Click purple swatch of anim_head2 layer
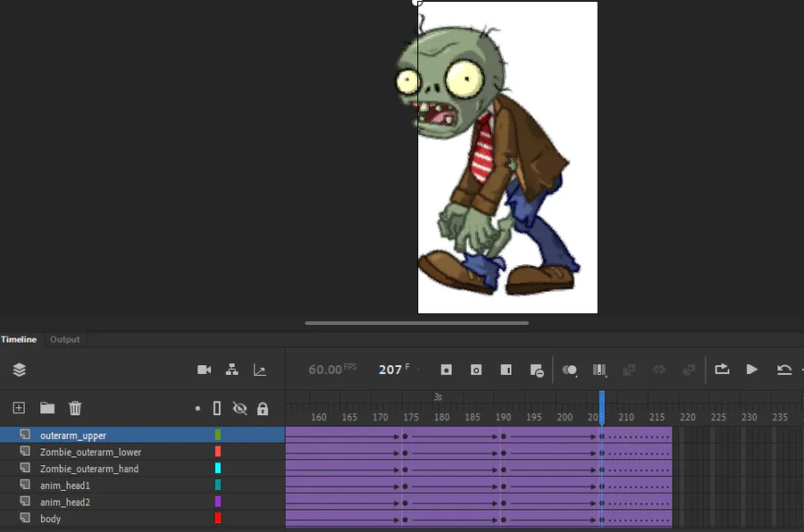Image resolution: width=804 pixels, height=532 pixels. [218, 502]
